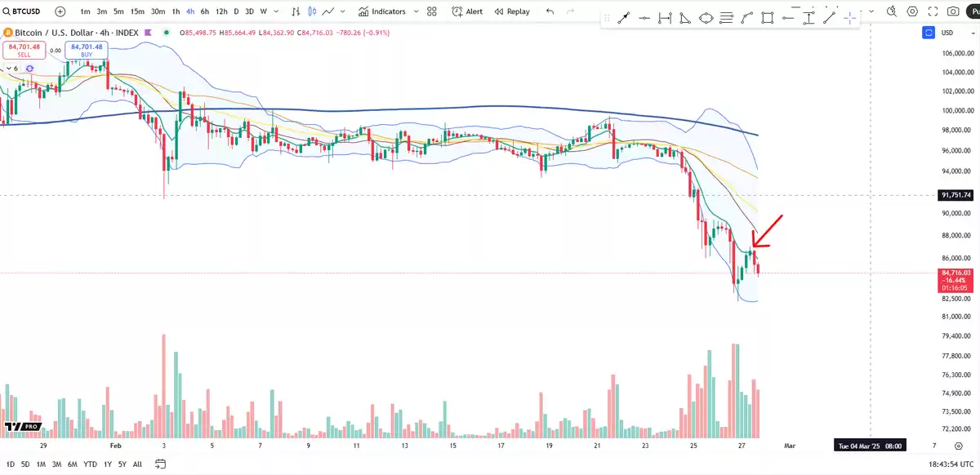Click the SELL 84,701.48 button
Viewport: 980px width, 475px height.
click(x=24, y=51)
